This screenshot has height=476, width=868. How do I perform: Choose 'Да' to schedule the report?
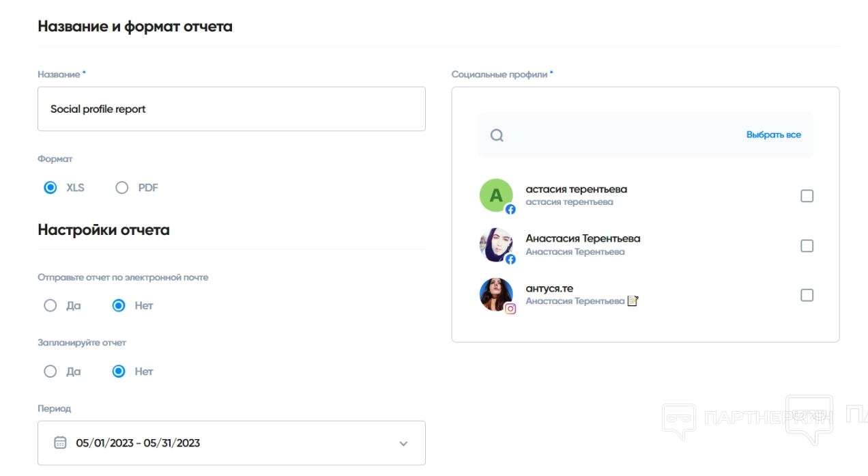(x=50, y=372)
